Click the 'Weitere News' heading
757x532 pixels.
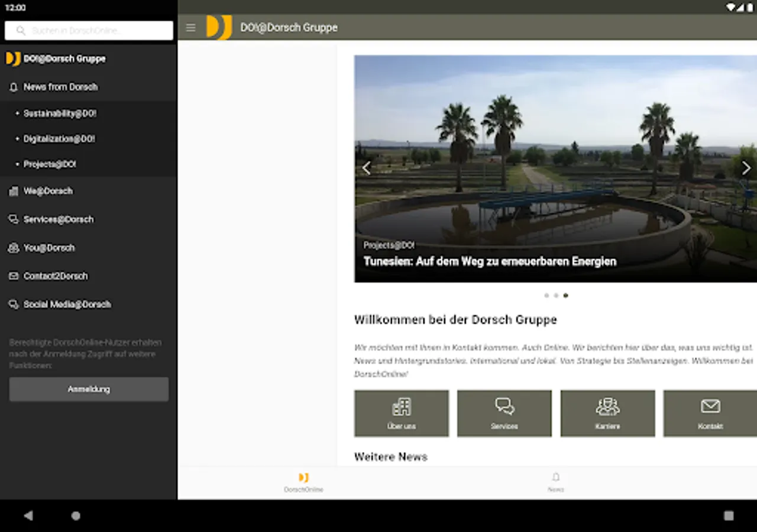(x=390, y=456)
